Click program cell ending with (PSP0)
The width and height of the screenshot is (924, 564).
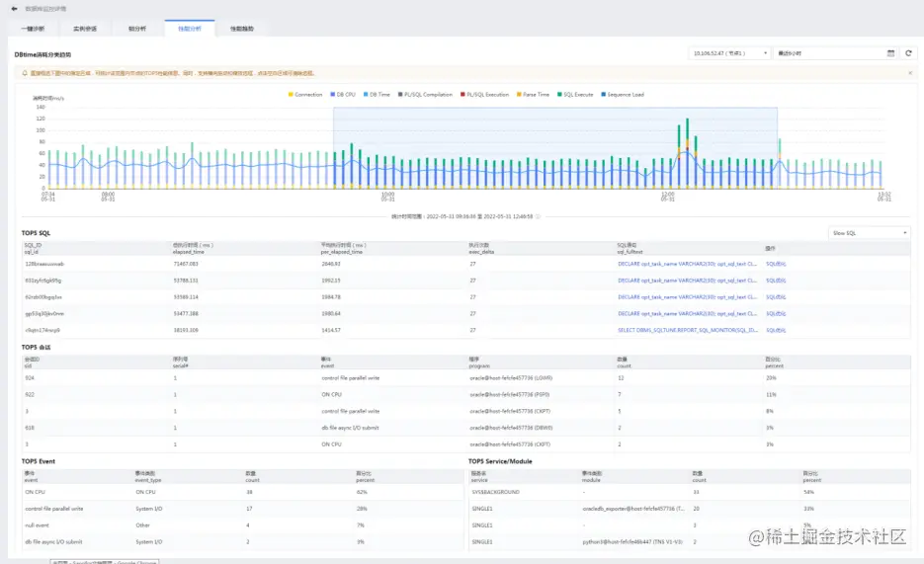coord(510,394)
